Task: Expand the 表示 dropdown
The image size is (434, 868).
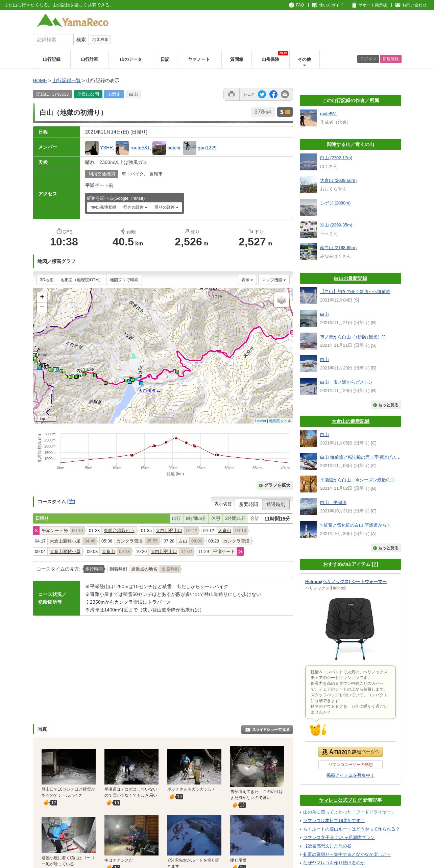Action: pyautogui.click(x=247, y=280)
